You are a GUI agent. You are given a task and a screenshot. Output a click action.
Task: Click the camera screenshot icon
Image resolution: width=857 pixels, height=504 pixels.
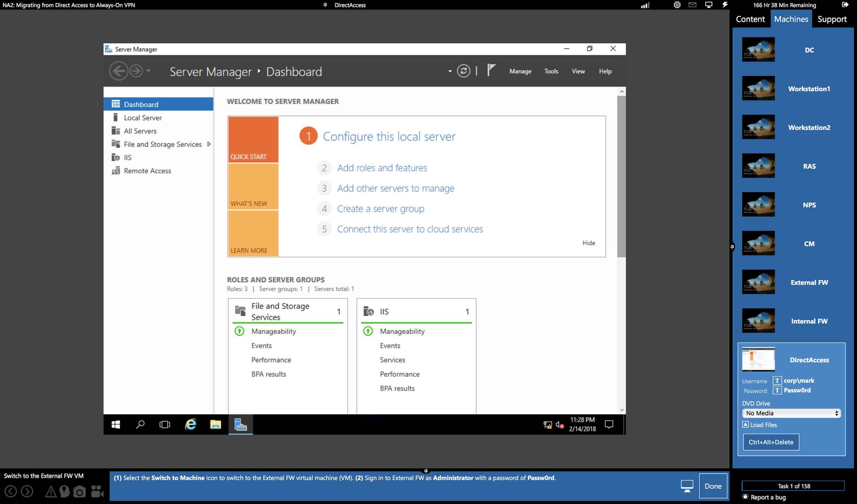(79, 492)
